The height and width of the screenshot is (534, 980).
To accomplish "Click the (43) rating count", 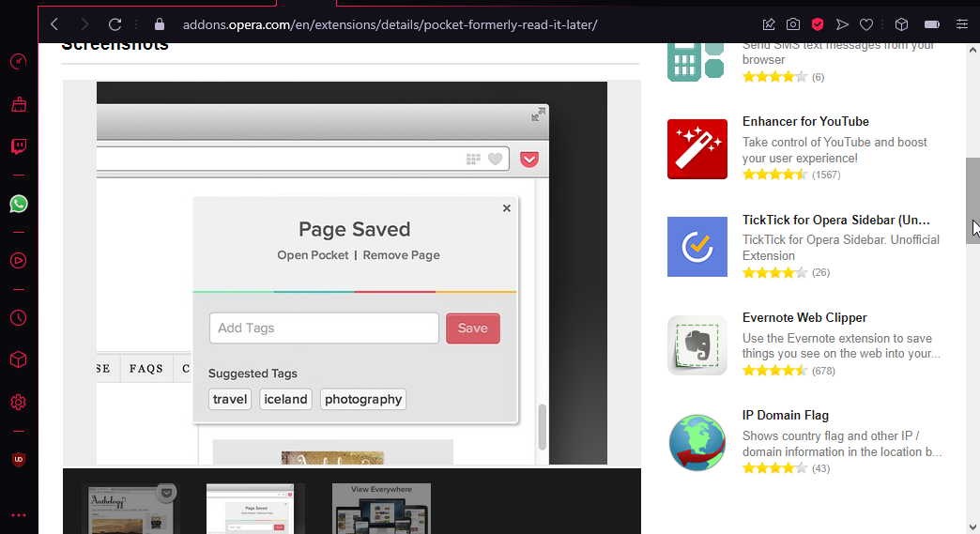I will (x=820, y=468).
